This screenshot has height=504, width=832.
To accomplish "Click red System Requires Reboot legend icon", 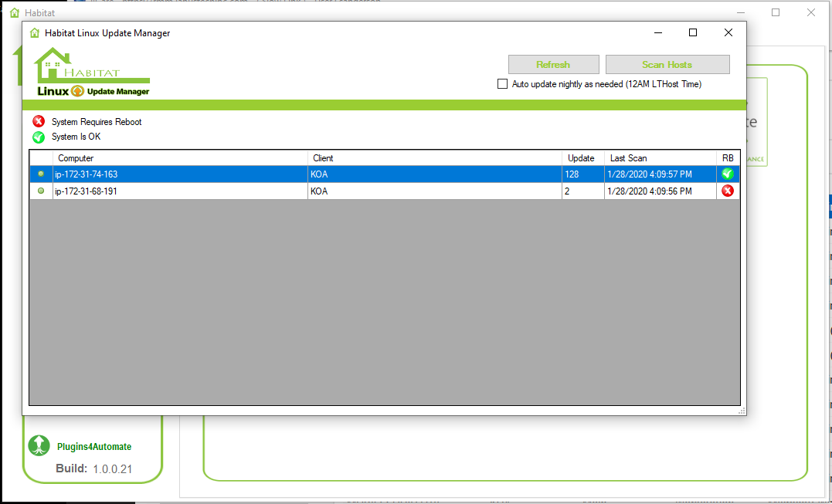I will (39, 122).
